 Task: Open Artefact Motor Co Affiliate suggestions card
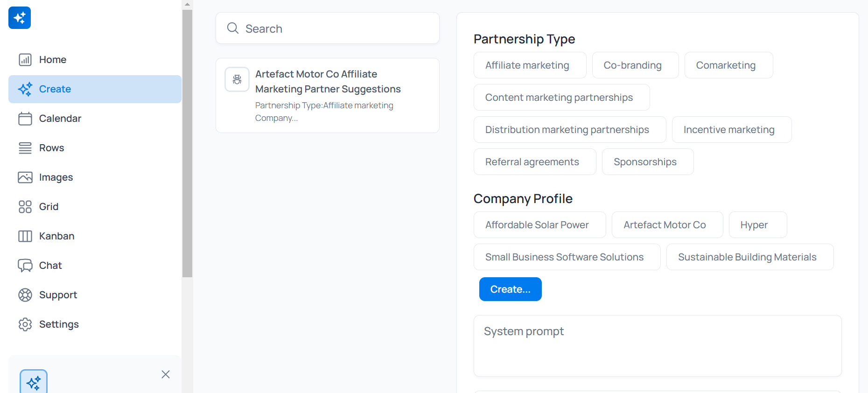coord(328,96)
